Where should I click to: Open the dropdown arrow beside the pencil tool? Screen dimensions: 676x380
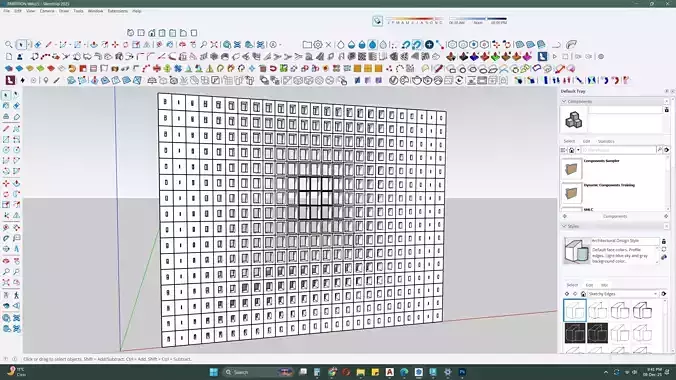point(55,44)
